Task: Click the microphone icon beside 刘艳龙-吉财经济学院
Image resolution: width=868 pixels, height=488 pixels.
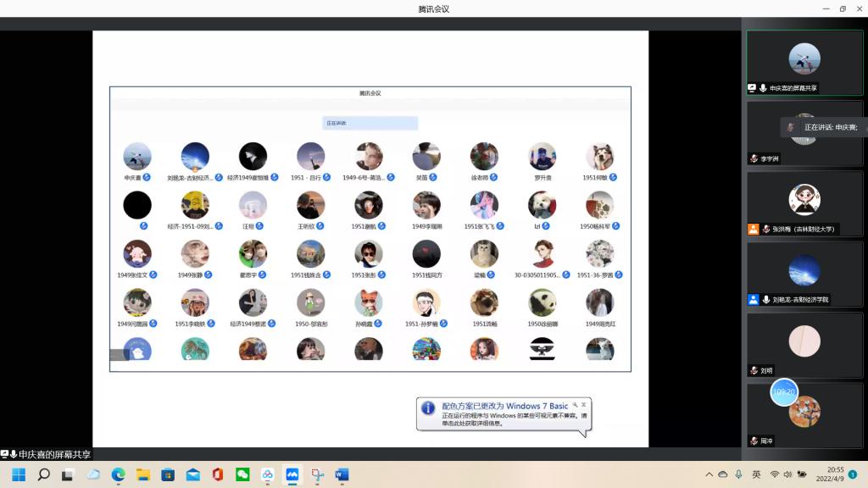Action: (765, 300)
